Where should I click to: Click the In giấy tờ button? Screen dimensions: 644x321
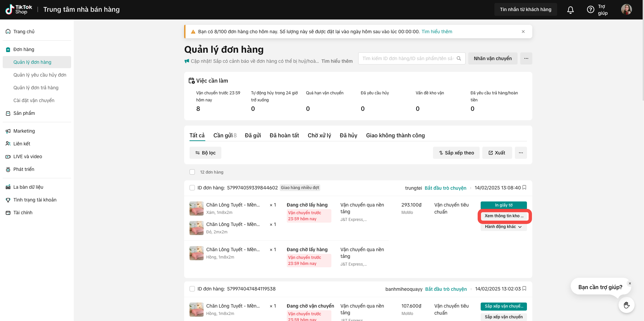coord(503,205)
